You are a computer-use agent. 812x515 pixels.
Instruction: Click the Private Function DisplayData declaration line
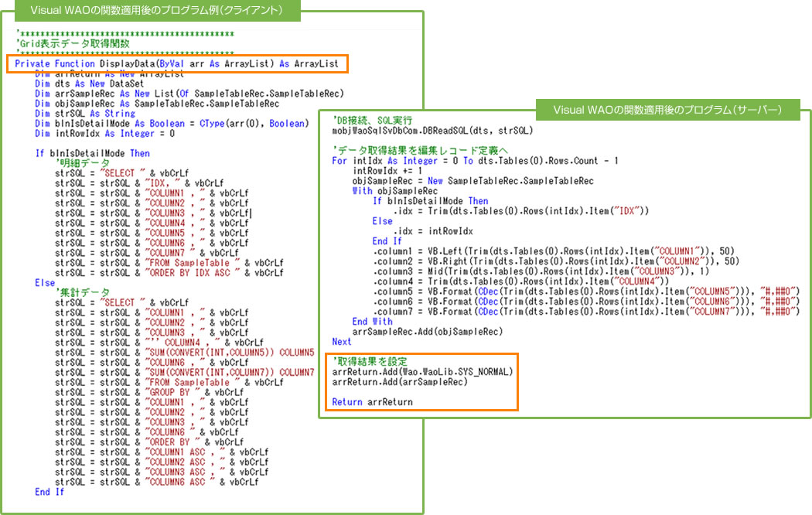(x=176, y=63)
